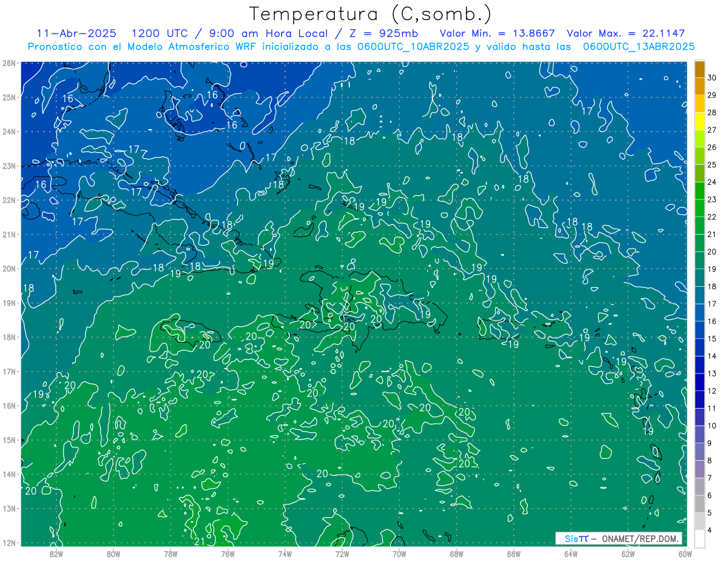Click the 30 label on the color scale
The height and width of the screenshot is (562, 728).
712,78
